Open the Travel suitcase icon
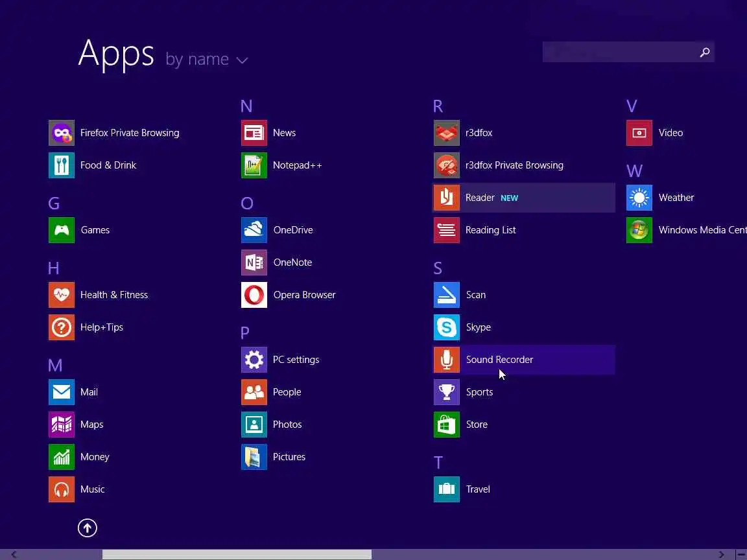This screenshot has width=747, height=560. point(446,489)
